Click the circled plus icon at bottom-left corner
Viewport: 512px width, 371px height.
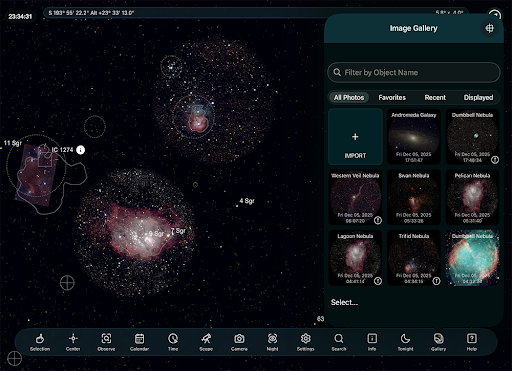click(x=14, y=359)
